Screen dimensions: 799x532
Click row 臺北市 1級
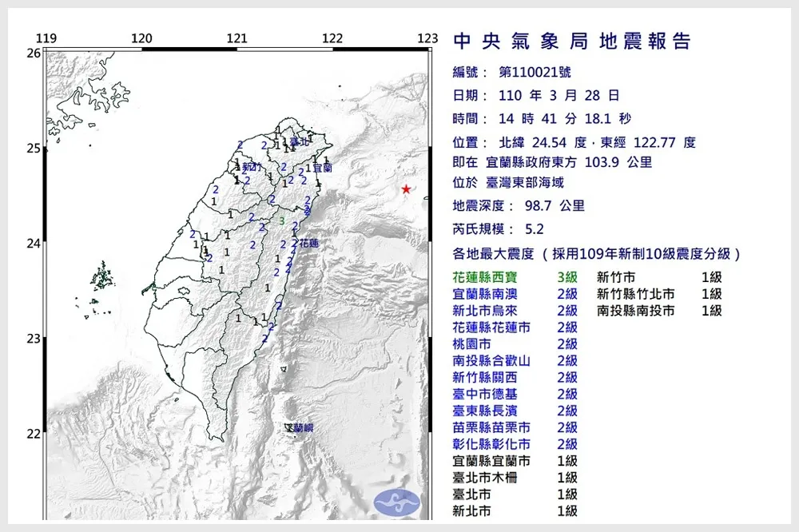point(515,494)
